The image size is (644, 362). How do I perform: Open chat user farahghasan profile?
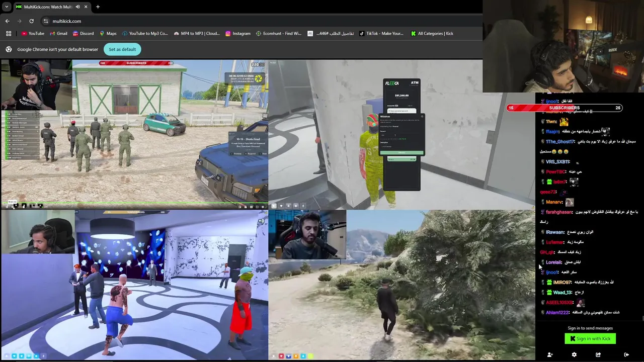pos(559,212)
